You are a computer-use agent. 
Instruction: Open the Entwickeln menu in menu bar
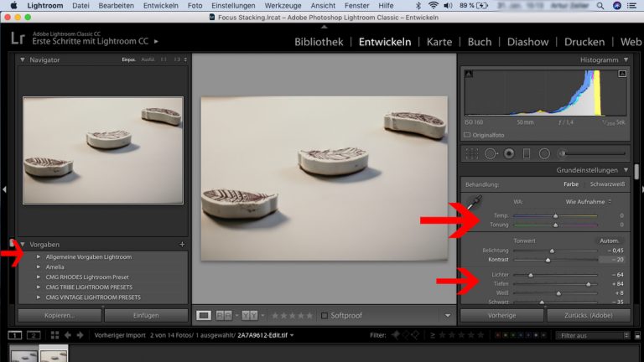point(159,5)
